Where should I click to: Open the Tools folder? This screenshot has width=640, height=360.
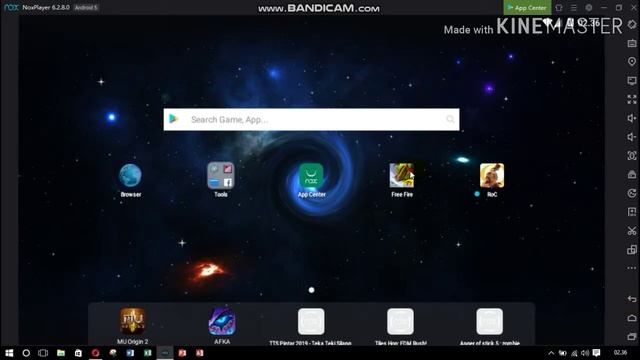click(221, 176)
